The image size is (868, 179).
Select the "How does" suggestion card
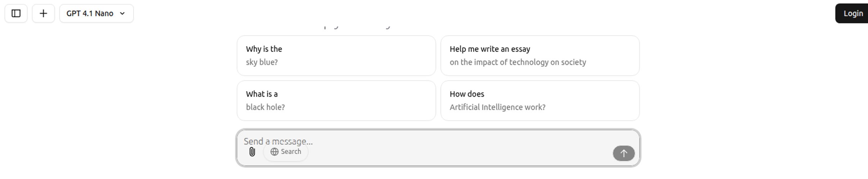pos(540,101)
